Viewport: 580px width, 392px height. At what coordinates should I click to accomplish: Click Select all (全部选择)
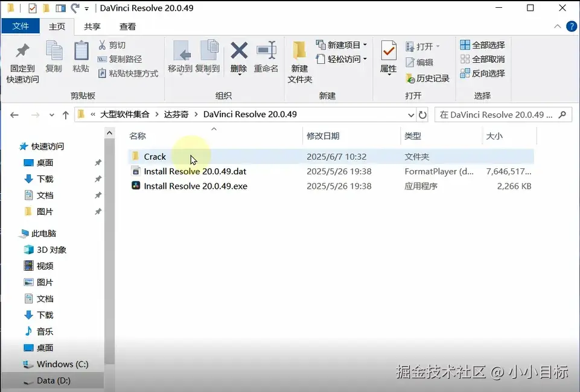pyautogui.click(x=482, y=45)
